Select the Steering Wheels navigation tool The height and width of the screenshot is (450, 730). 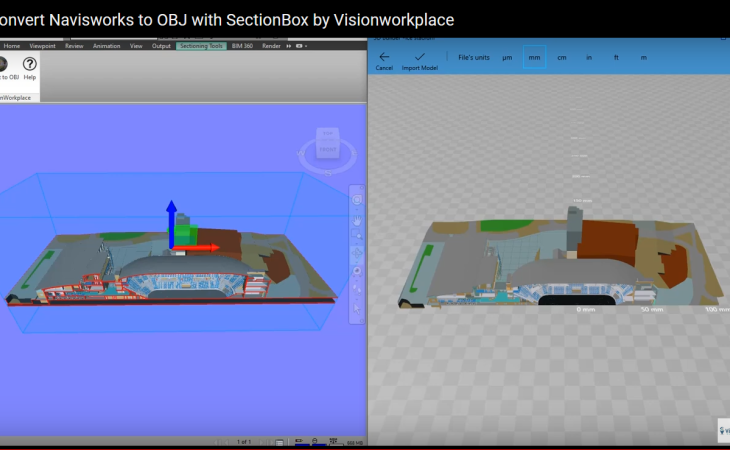point(357,200)
